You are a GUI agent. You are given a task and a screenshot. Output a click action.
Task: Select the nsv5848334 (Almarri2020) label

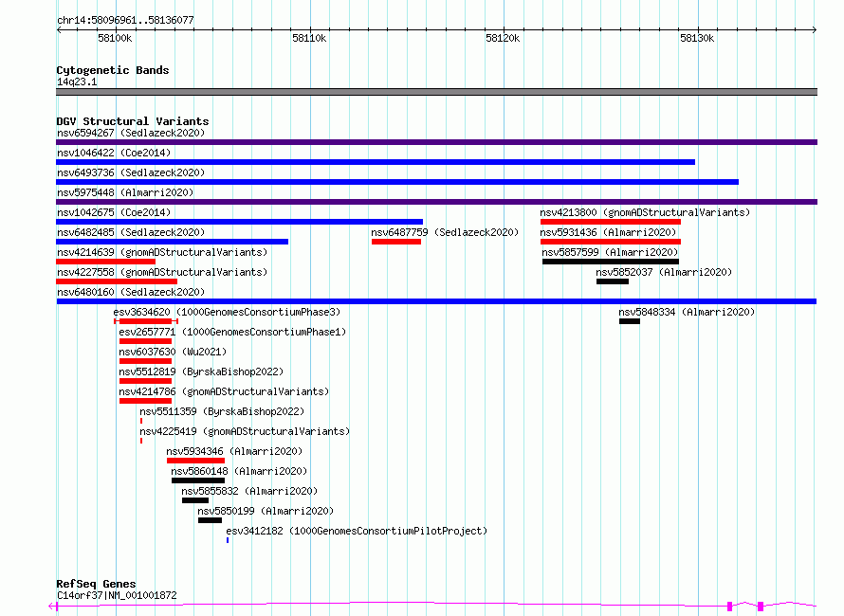687,312
